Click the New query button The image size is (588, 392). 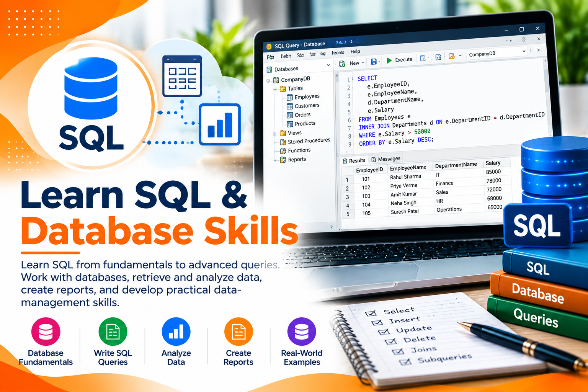[x=349, y=63]
